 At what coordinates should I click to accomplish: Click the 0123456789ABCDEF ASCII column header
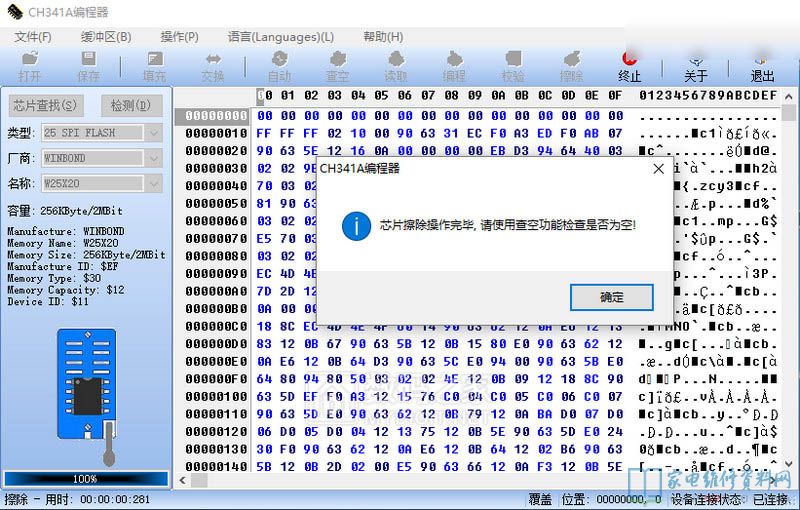708,95
